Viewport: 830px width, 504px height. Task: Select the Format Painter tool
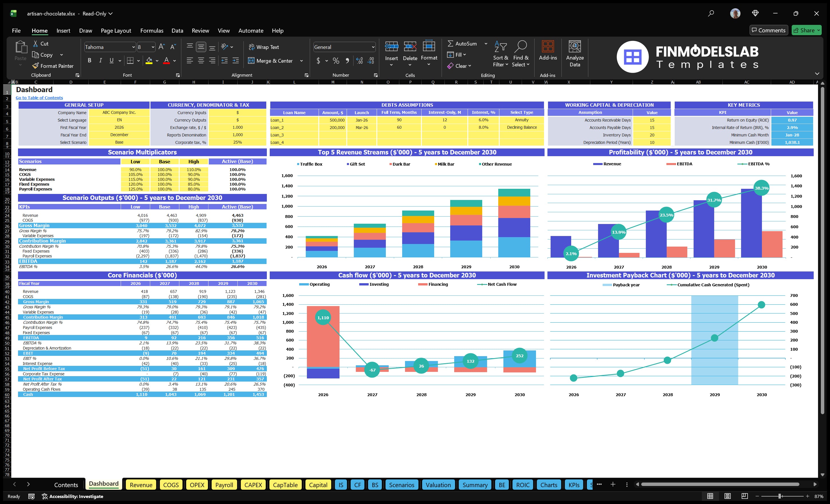[x=53, y=66]
